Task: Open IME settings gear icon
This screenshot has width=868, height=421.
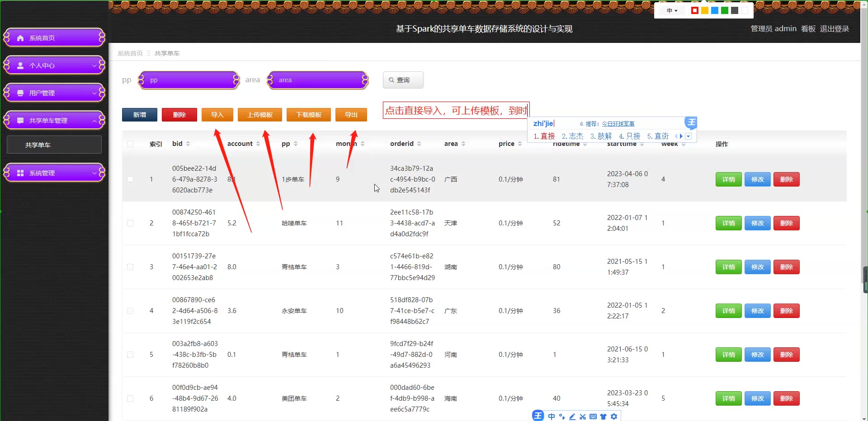Action: click(x=613, y=416)
